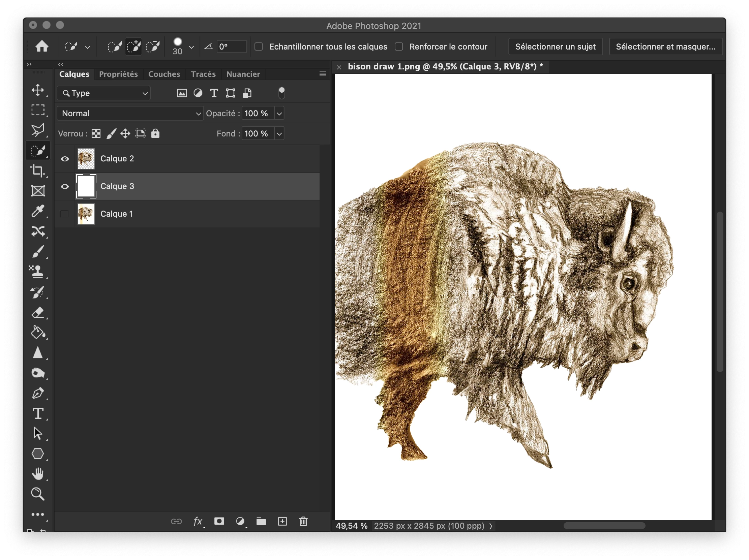749x560 pixels.
Task: Select the Eyedropper tool
Action: (38, 211)
